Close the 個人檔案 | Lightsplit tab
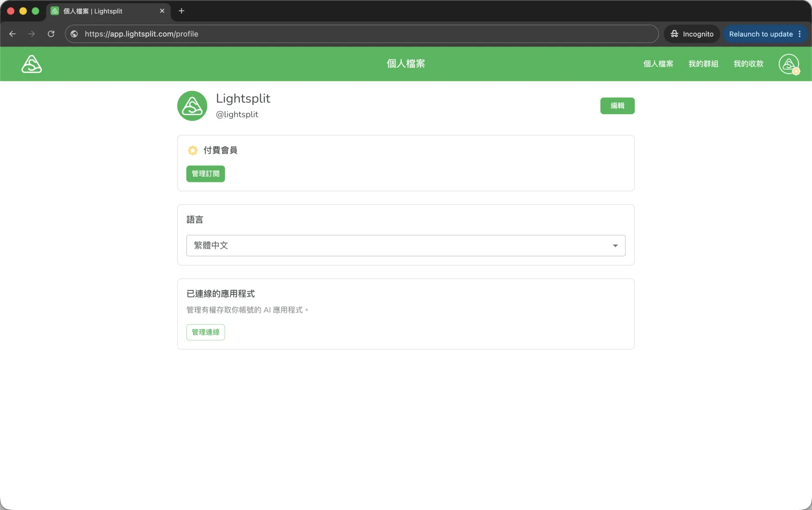 click(x=162, y=11)
